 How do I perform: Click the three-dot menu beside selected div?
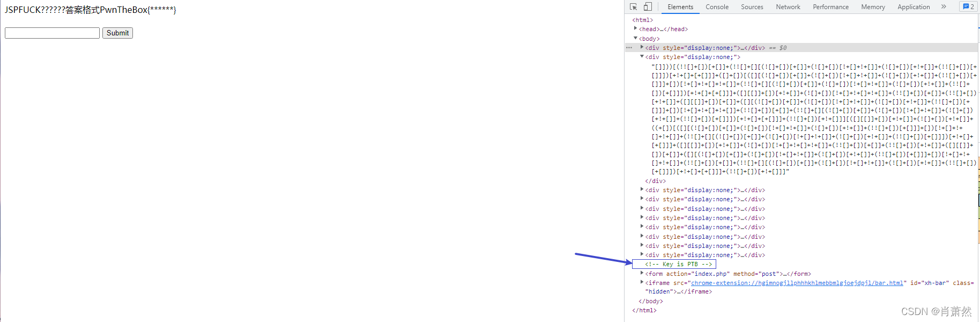tap(629, 48)
